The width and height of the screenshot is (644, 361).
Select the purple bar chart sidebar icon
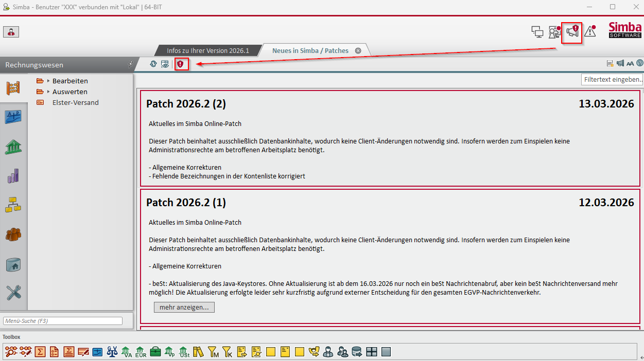[x=13, y=176]
